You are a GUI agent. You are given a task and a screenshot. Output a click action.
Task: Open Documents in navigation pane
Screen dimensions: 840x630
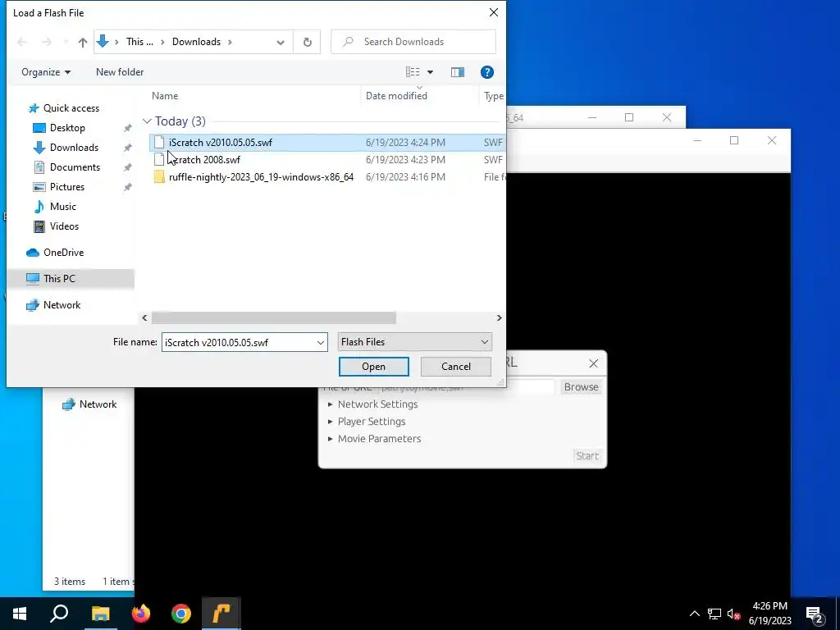pyautogui.click(x=75, y=167)
